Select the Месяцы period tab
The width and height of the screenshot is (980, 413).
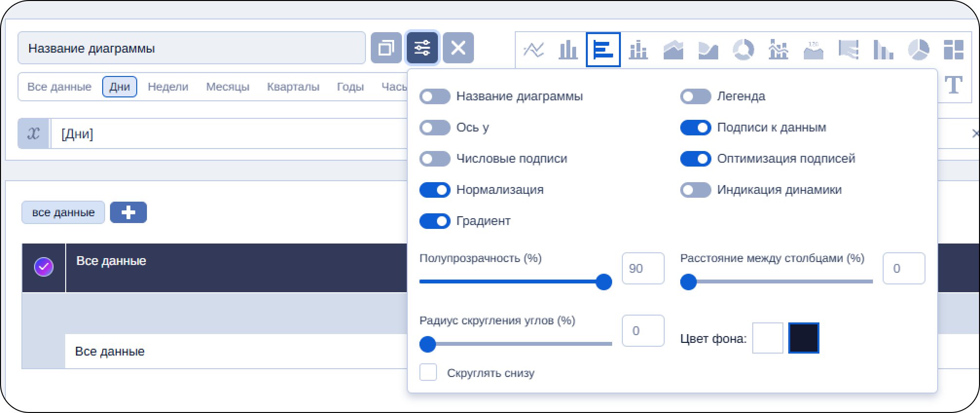(228, 87)
